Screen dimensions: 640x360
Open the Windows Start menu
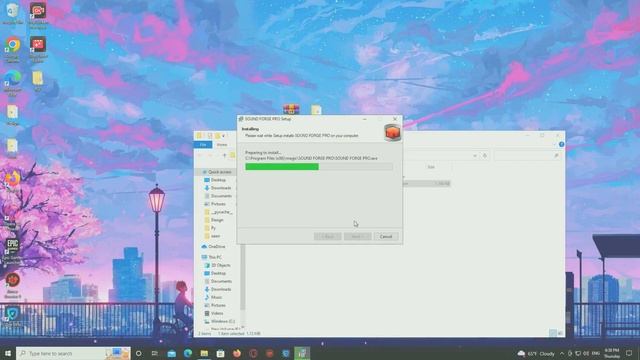[7, 353]
